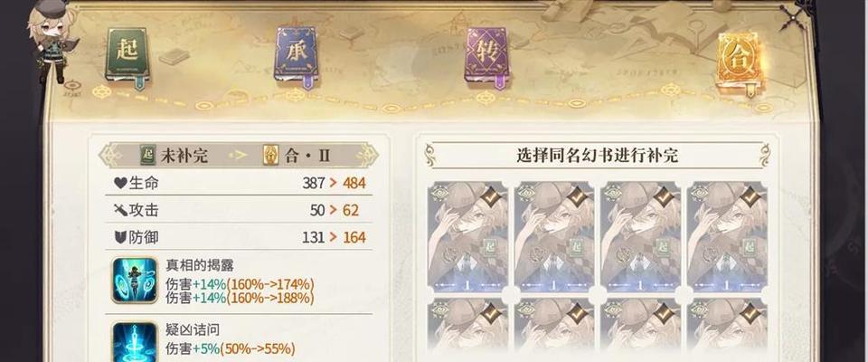
Task: Click the golden icon beside 合・II
Action: tap(270, 156)
